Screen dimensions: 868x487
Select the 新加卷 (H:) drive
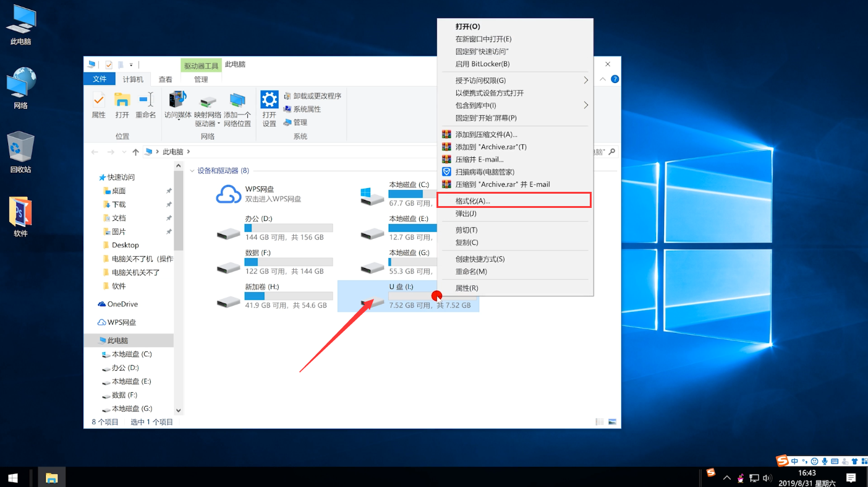[x=274, y=296]
